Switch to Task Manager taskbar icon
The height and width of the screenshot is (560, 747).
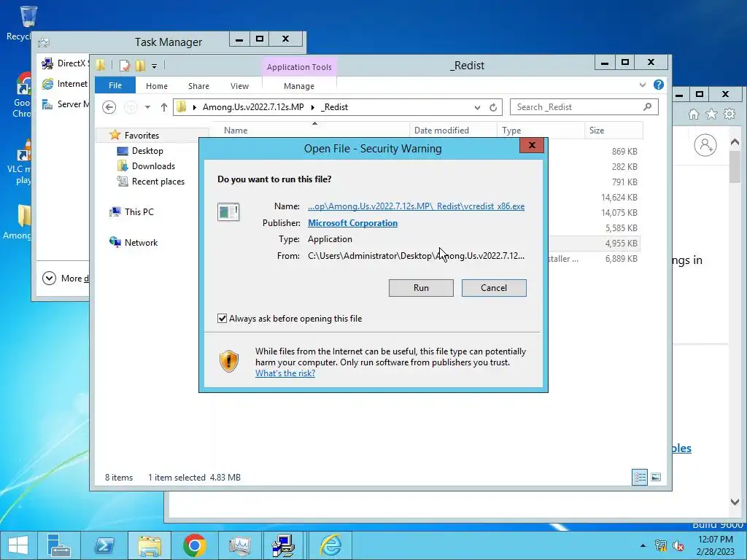point(239,545)
